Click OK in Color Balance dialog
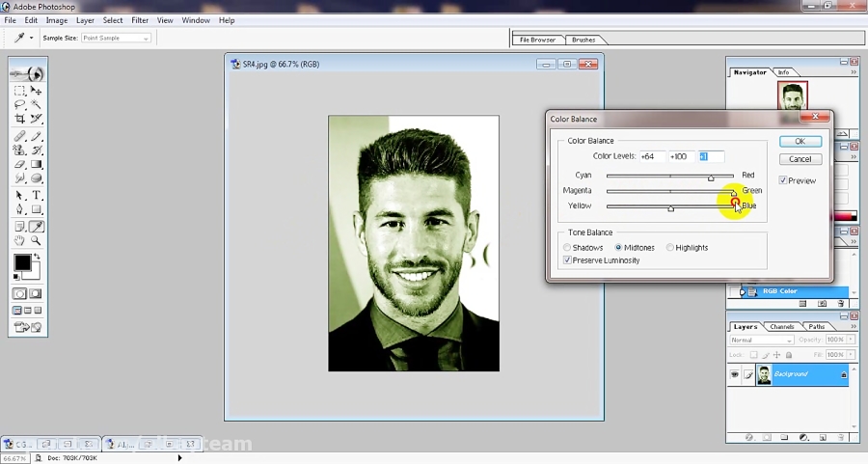The image size is (868, 464). pyautogui.click(x=800, y=141)
